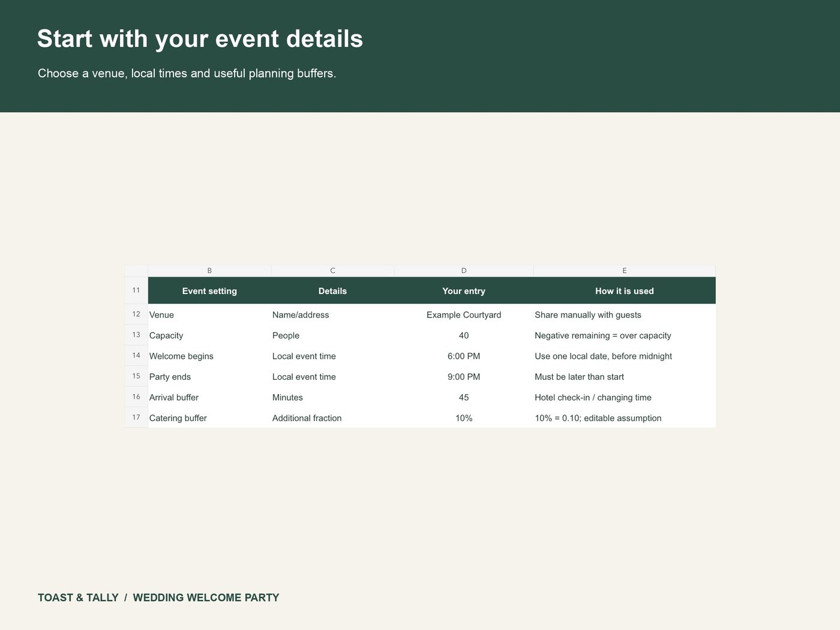
Task: Click the 'Welcome begins' cell
Action: coord(209,356)
